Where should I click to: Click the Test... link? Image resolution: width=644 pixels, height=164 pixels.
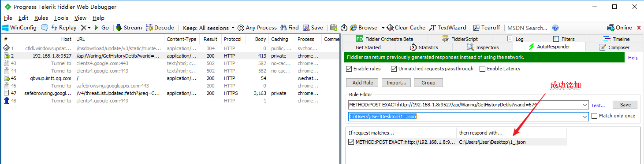(598, 106)
